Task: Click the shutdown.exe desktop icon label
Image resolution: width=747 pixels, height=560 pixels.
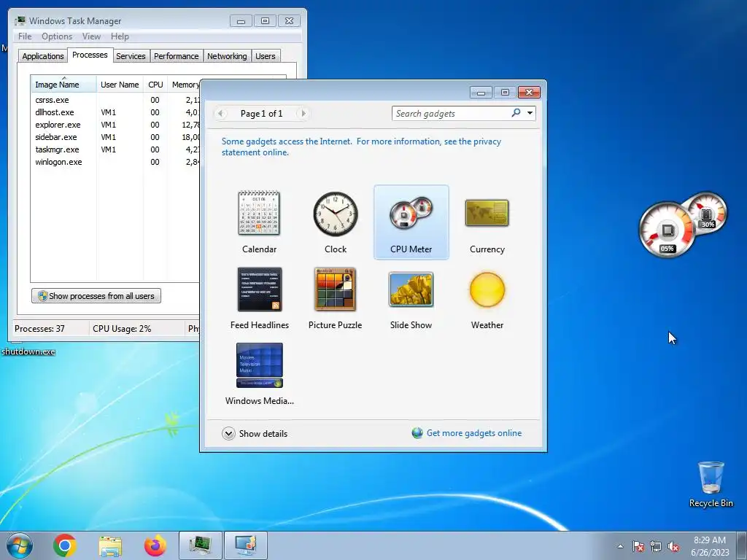Action: (x=28, y=351)
